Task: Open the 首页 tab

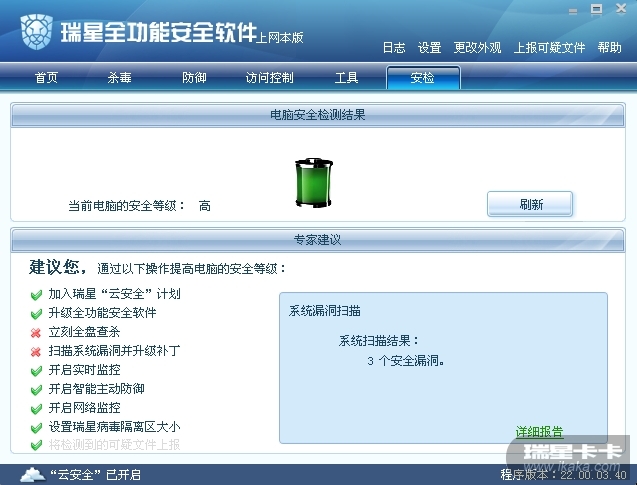Action: [46, 78]
